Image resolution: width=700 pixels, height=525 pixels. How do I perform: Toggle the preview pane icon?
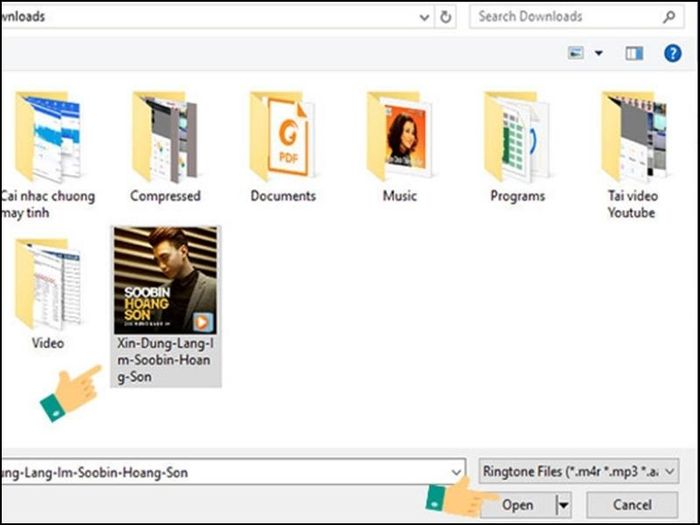(634, 54)
